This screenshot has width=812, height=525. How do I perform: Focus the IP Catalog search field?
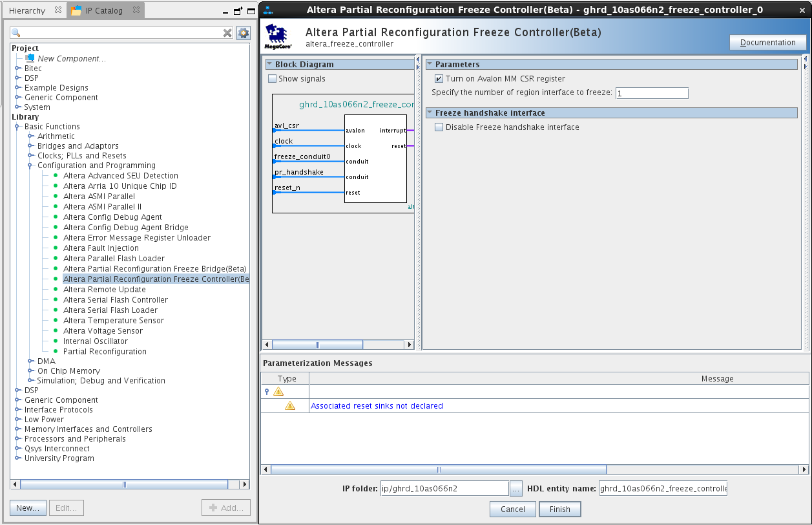point(122,33)
